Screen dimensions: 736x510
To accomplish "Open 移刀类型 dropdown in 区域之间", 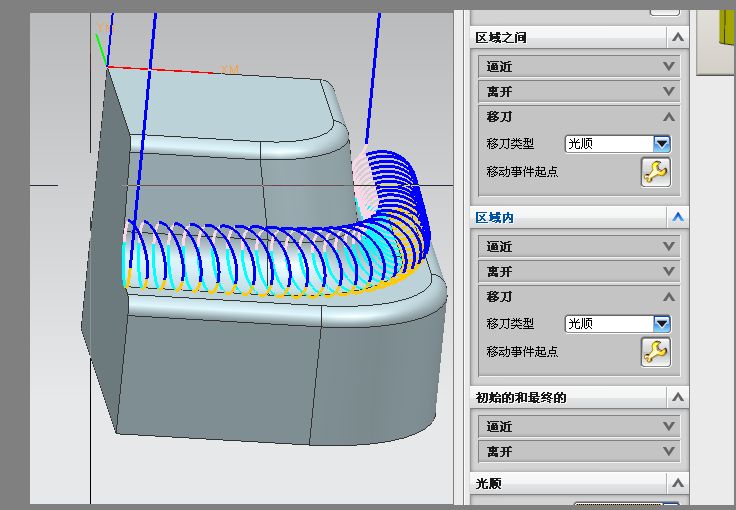I will pos(662,144).
